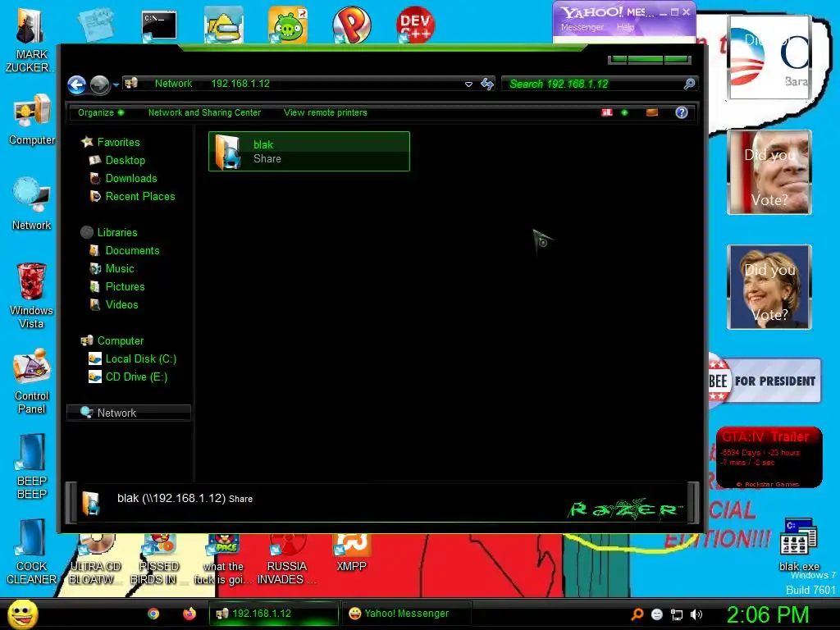Open the Organize menu
Screen dimensions: 840x630
click(101, 112)
